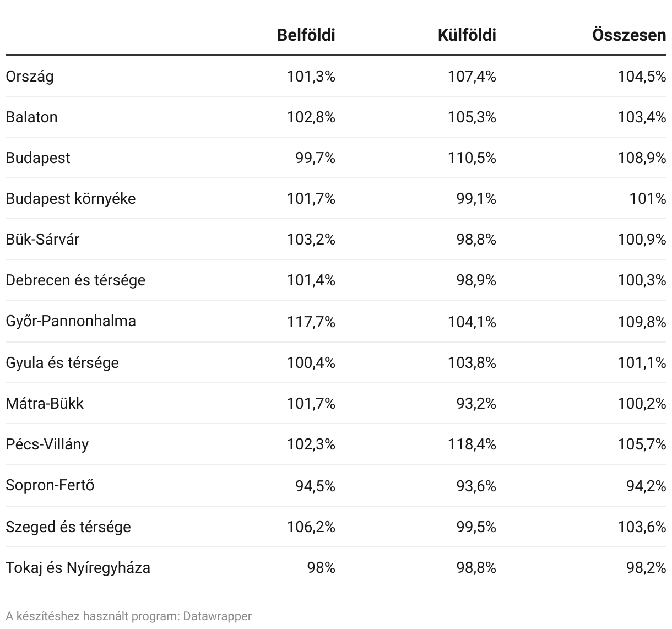Select the Budapest környéke row label
672x629 pixels.
pos(71,199)
